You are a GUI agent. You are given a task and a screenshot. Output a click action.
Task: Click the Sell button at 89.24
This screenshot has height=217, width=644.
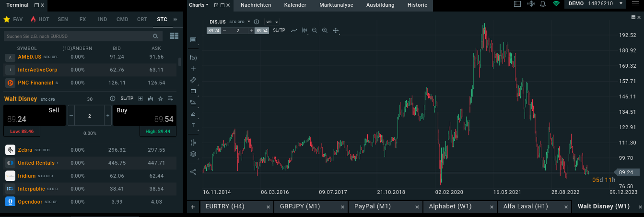pyautogui.click(x=35, y=115)
